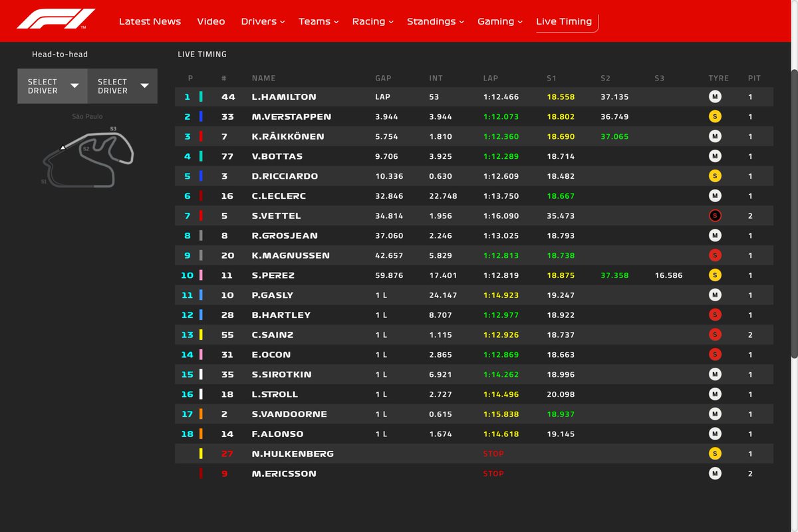Click the S1 column header

pyautogui.click(x=551, y=78)
